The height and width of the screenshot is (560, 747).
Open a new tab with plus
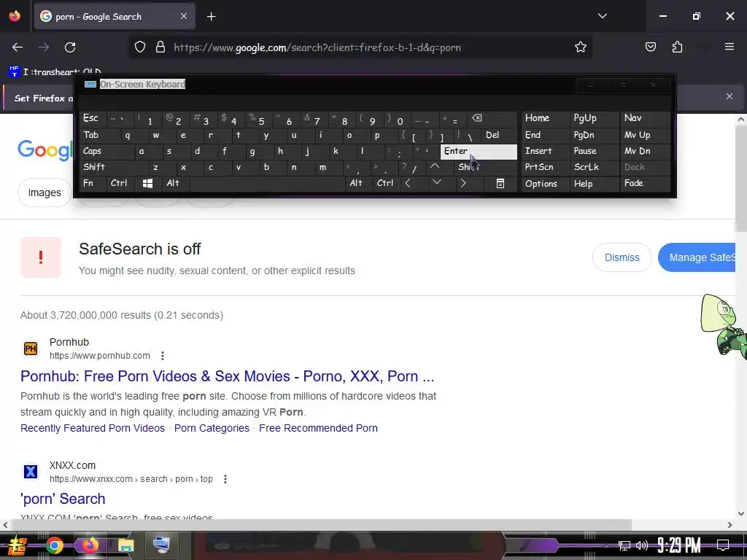click(x=211, y=17)
